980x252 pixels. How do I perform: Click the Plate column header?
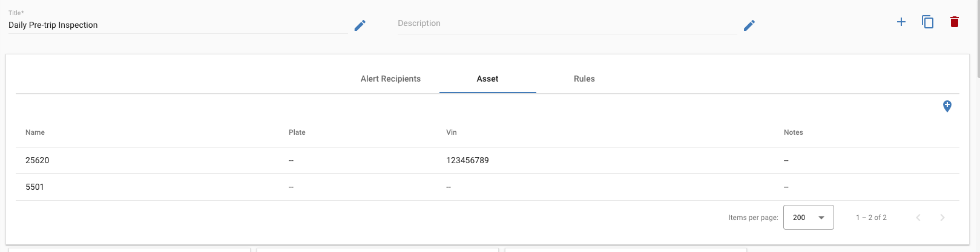tap(297, 132)
